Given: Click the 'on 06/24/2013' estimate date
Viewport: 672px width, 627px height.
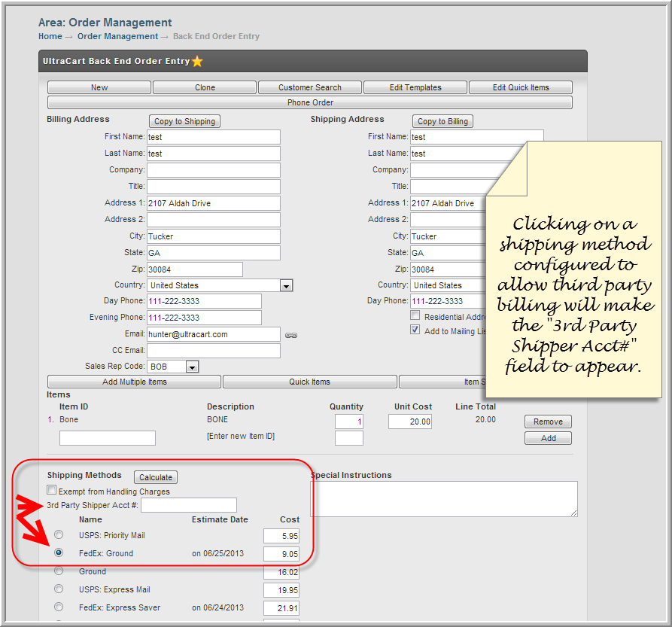Looking at the screenshot, I should [x=217, y=607].
